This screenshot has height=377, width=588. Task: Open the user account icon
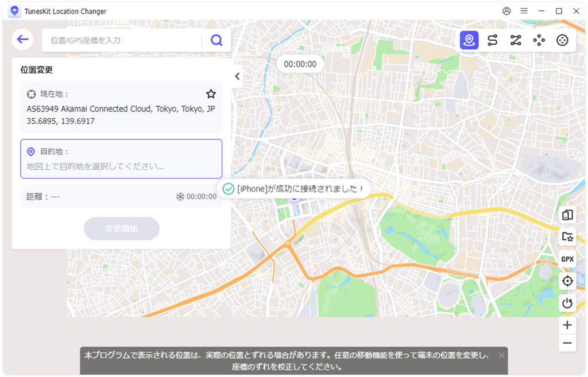(x=506, y=11)
